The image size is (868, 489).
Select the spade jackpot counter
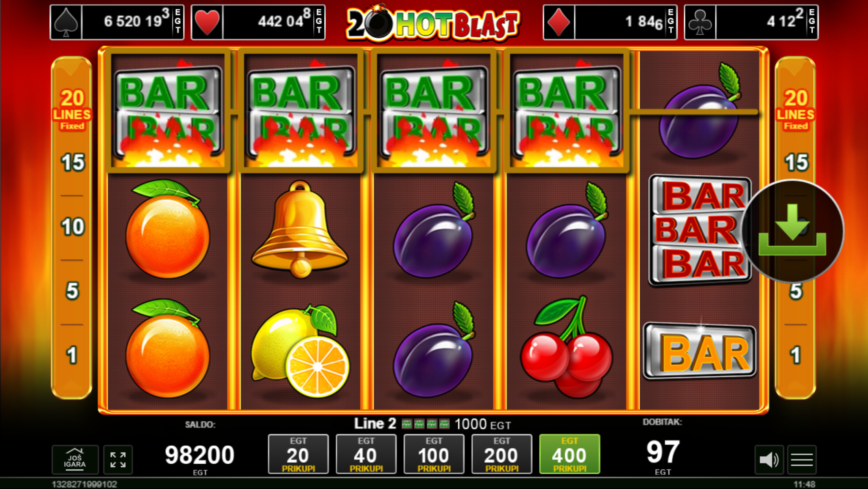point(117,22)
